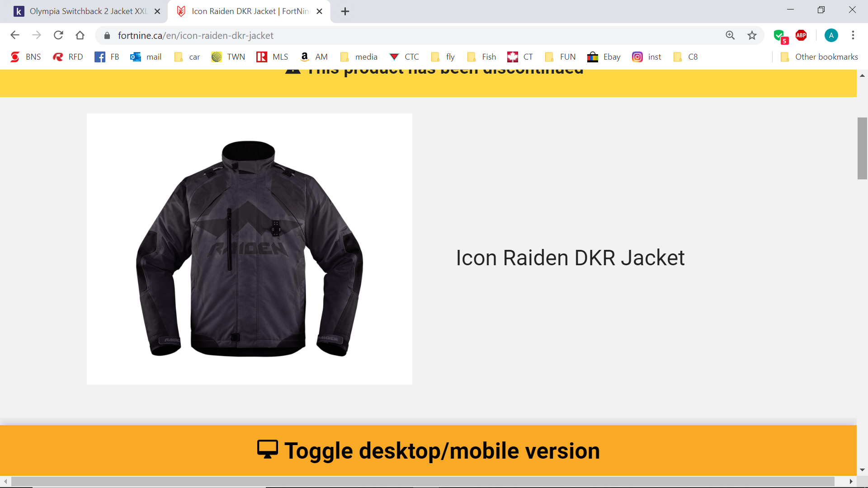Click the browser reload icon
Screen dimensions: 868x488
click(x=58, y=35)
